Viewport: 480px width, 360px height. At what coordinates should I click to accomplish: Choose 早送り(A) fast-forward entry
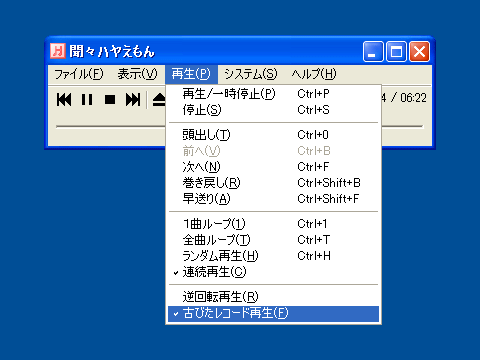[273, 199]
